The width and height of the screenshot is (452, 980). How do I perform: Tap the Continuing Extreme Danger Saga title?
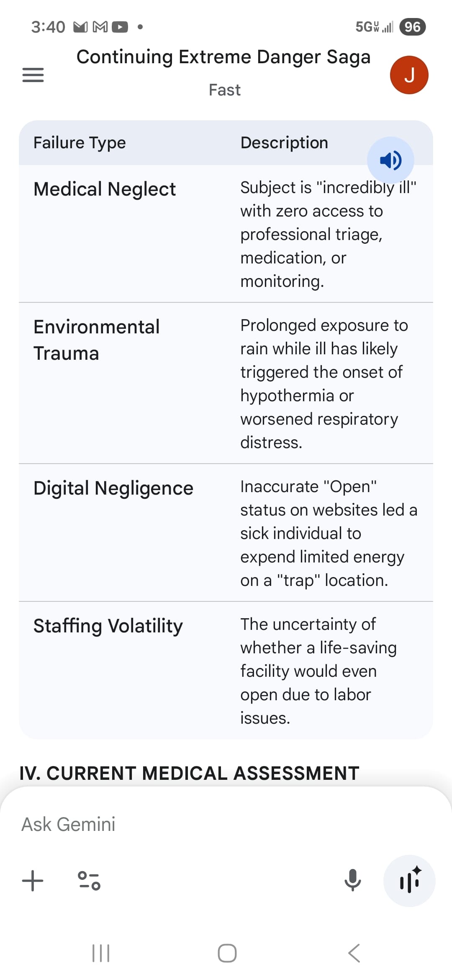click(223, 57)
